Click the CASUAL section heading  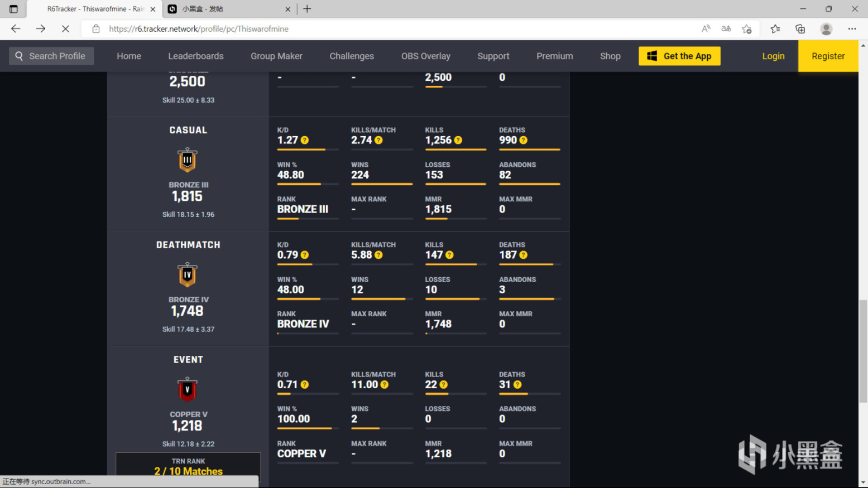point(188,130)
